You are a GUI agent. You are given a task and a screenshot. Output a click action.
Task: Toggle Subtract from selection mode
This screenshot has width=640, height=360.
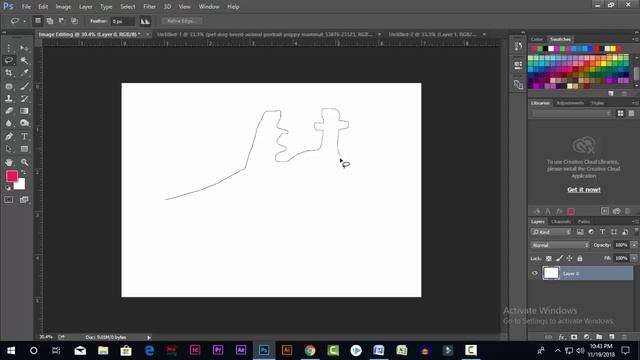point(62,21)
